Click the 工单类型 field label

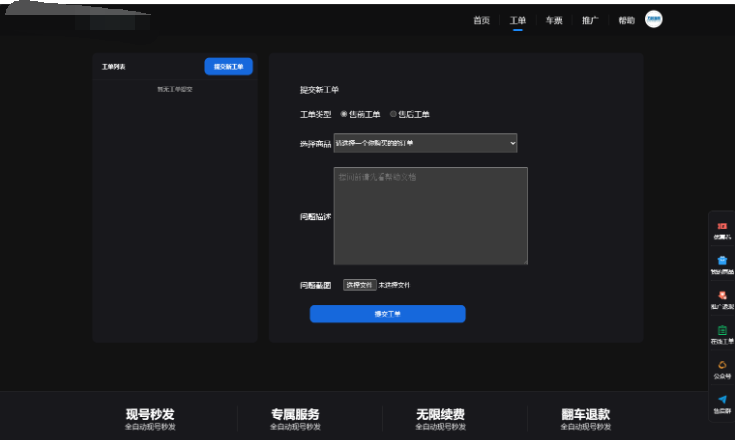click(x=315, y=114)
